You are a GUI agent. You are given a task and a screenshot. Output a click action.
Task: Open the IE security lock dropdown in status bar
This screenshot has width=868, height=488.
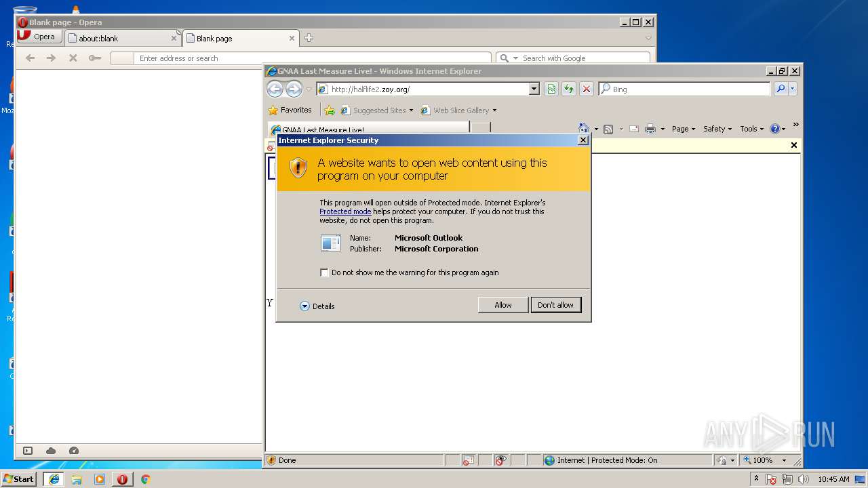tap(726, 460)
